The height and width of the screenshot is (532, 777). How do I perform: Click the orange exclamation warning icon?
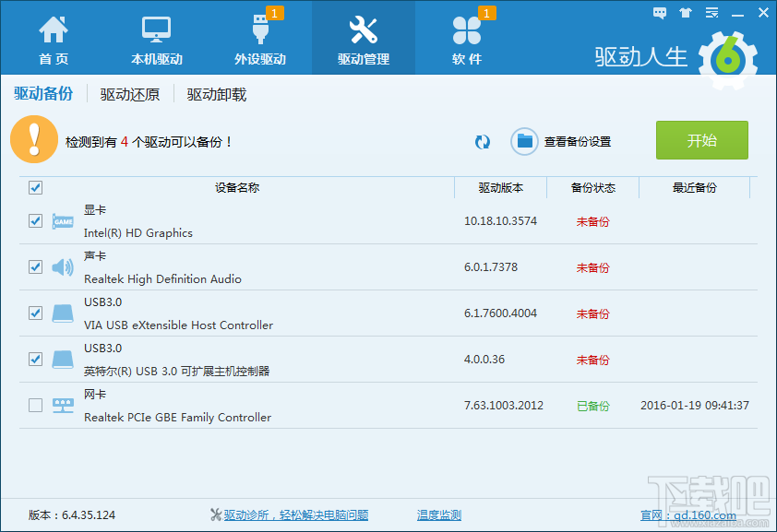point(34,139)
